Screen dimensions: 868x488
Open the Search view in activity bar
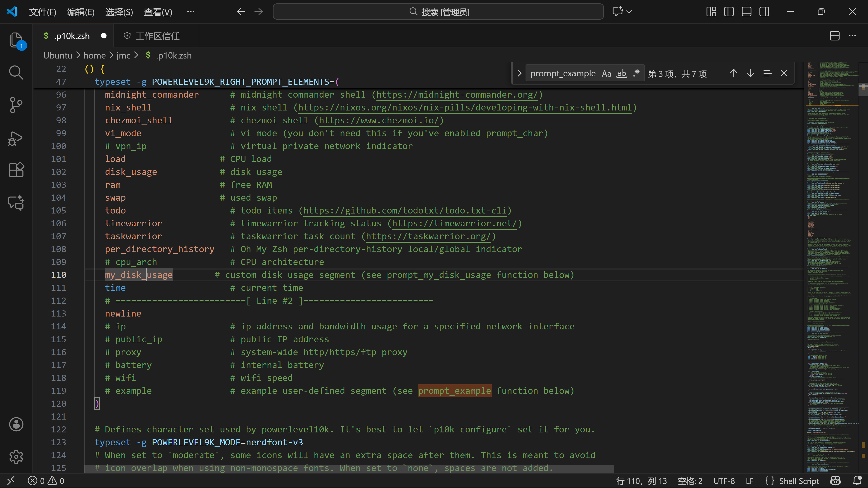coord(16,72)
